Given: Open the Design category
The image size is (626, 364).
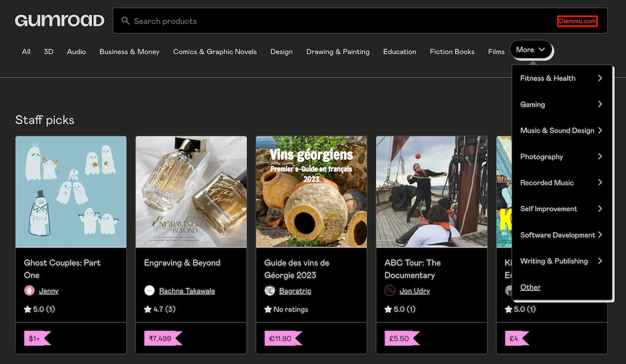Looking at the screenshot, I should tap(281, 52).
